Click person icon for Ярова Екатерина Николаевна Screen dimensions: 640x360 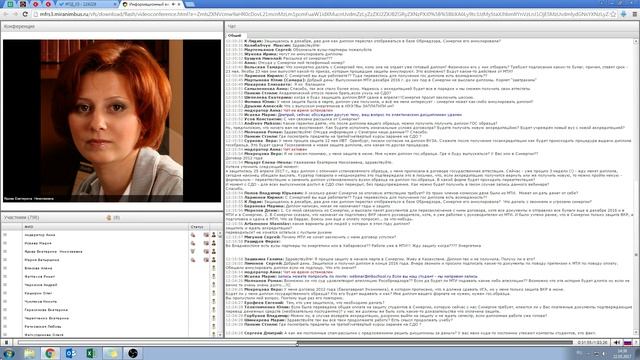213,251
